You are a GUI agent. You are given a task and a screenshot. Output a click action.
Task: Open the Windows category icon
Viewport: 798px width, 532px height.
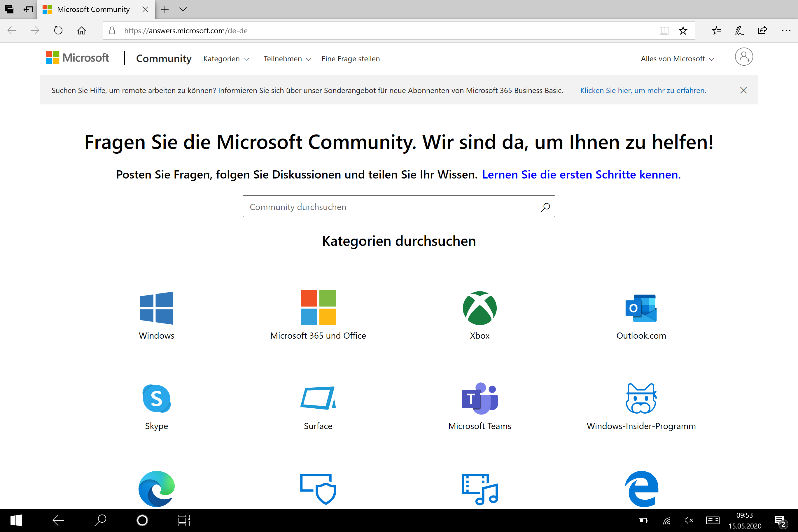click(x=156, y=308)
